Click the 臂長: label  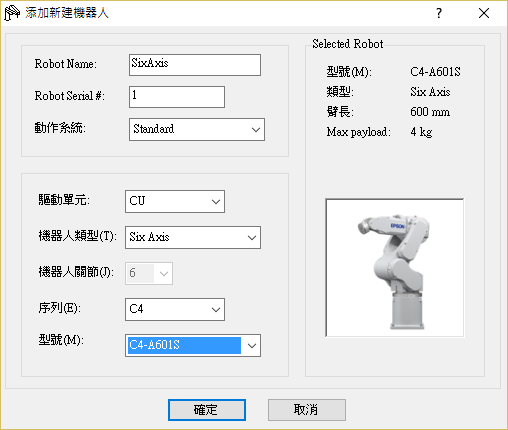[340, 112]
